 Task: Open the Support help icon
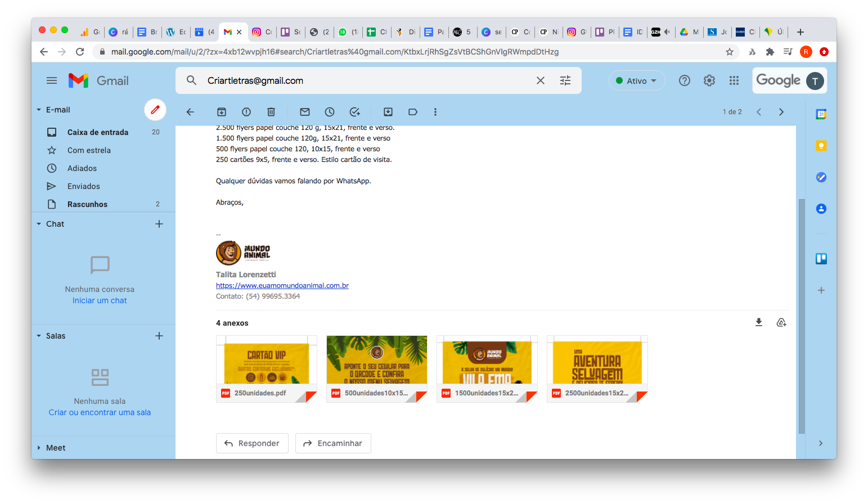(x=685, y=80)
